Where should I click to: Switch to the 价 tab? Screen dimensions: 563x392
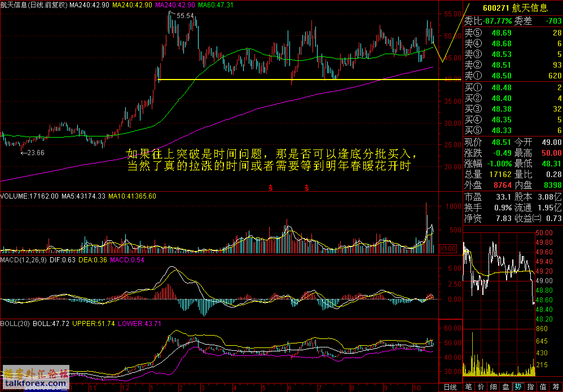pos(481,387)
